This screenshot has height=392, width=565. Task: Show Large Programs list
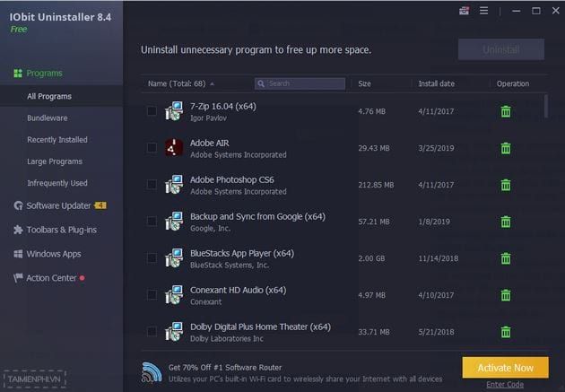[55, 161]
